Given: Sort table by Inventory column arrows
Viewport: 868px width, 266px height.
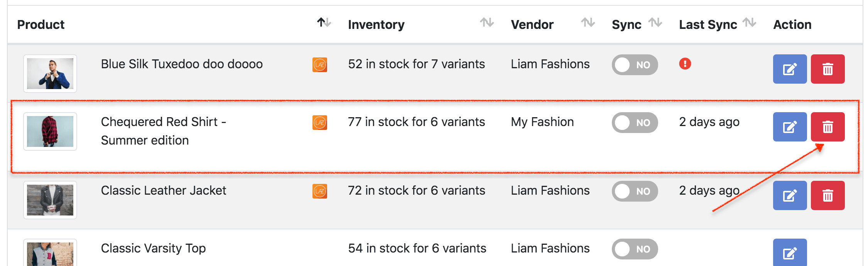Looking at the screenshot, I should 487,22.
